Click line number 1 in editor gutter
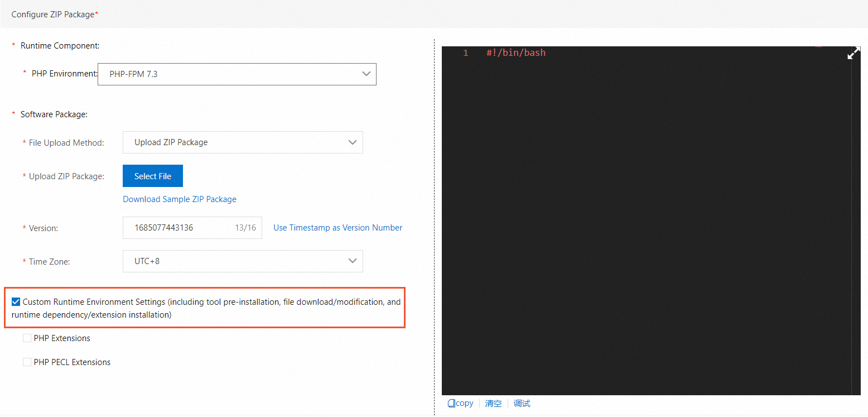Image resolution: width=868 pixels, height=417 pixels. 466,52
